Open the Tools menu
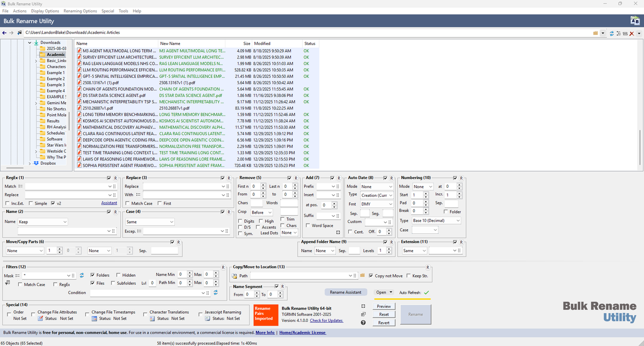The width and height of the screenshot is (644, 346). click(x=123, y=11)
